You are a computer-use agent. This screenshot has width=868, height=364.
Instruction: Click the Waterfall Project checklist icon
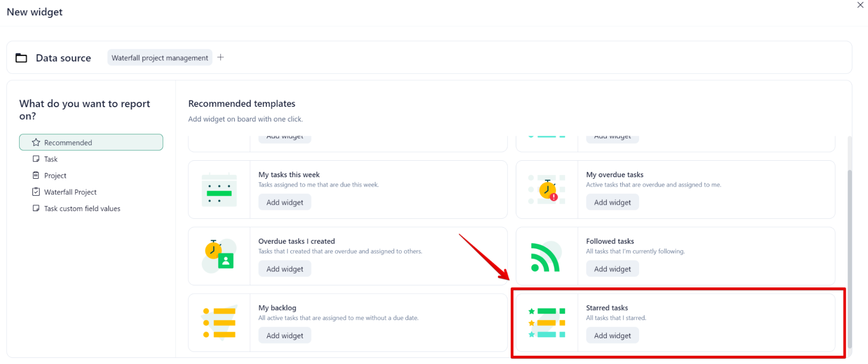click(x=36, y=192)
